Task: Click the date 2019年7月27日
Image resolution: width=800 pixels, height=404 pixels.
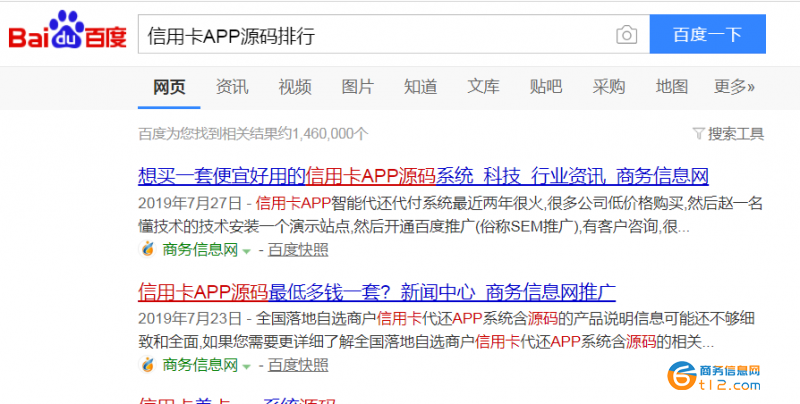Action: coord(189,204)
